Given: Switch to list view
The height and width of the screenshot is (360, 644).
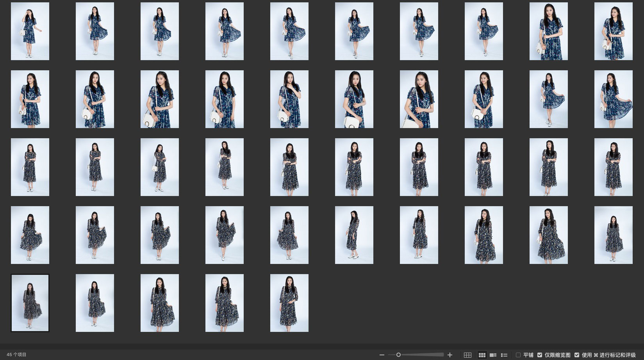Looking at the screenshot, I should point(504,355).
